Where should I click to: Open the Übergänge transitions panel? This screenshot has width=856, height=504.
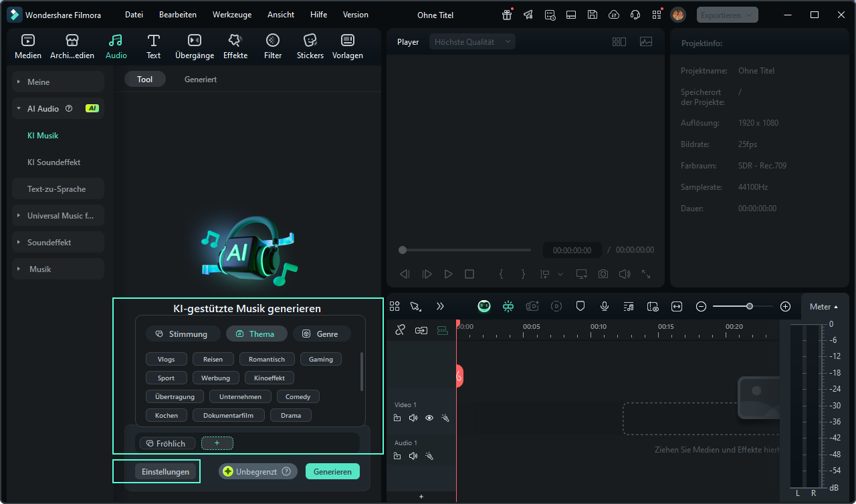(x=195, y=47)
